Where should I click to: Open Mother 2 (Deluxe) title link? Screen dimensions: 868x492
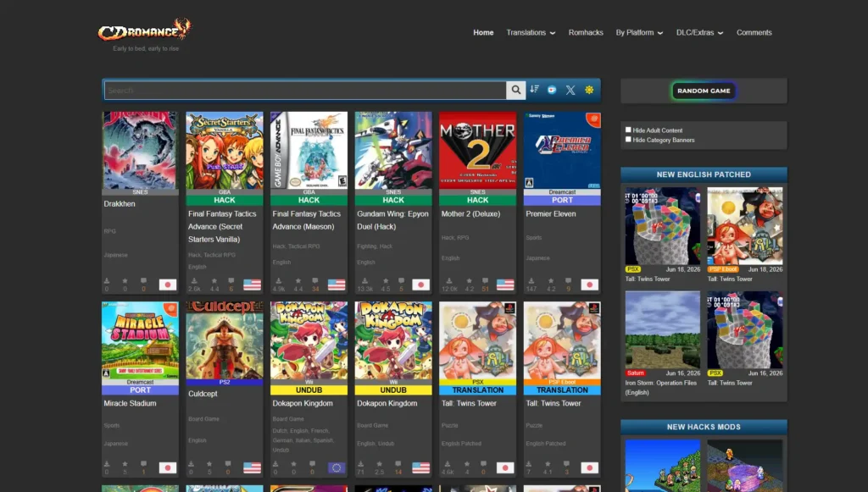point(470,213)
